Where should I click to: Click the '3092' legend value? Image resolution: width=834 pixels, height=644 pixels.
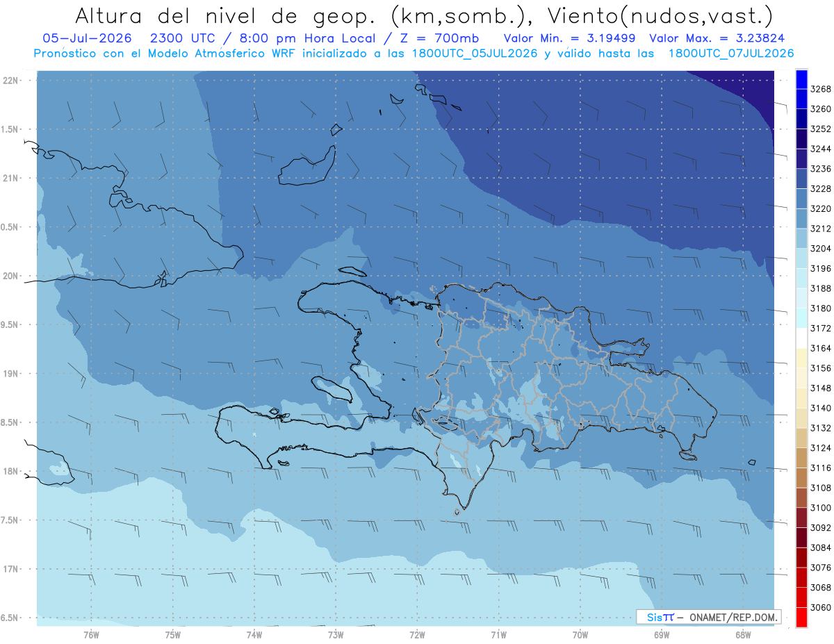tap(821, 528)
